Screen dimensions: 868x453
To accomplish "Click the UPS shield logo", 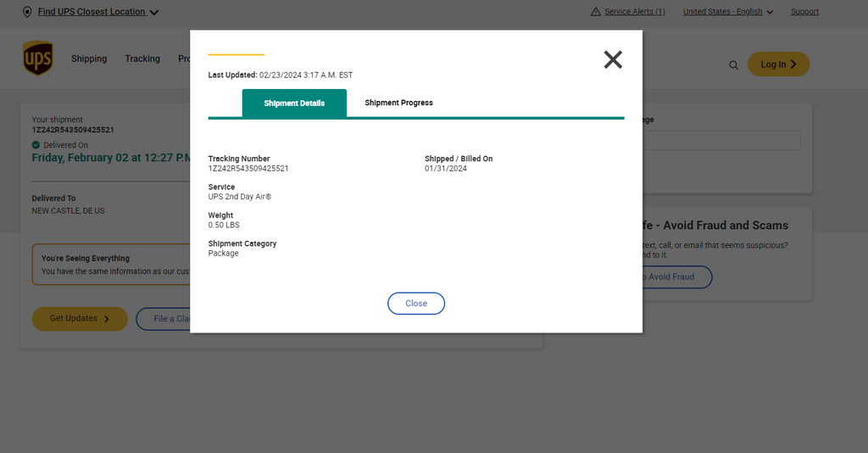I will 38,59.
